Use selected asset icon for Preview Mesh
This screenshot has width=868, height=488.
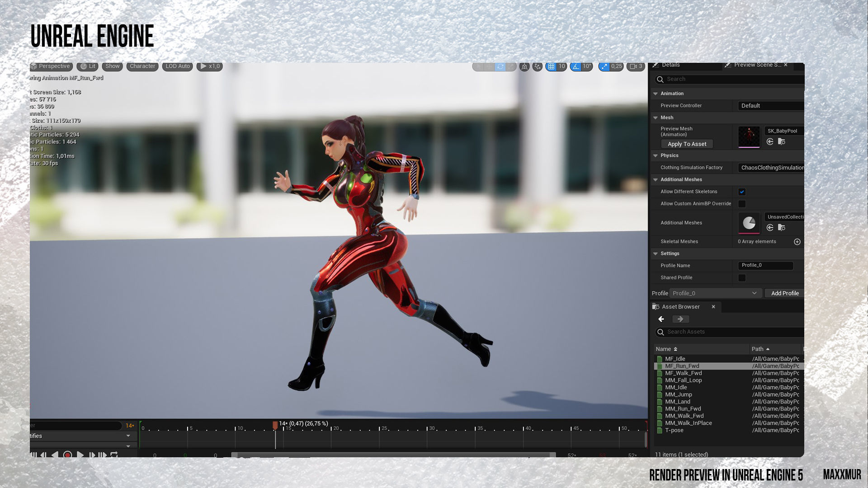click(x=770, y=142)
